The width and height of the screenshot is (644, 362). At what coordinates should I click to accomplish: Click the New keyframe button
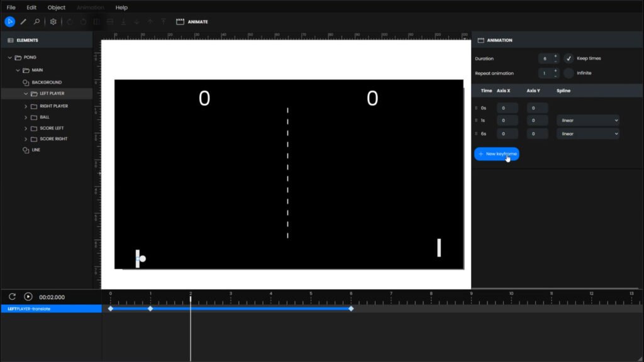point(496,154)
